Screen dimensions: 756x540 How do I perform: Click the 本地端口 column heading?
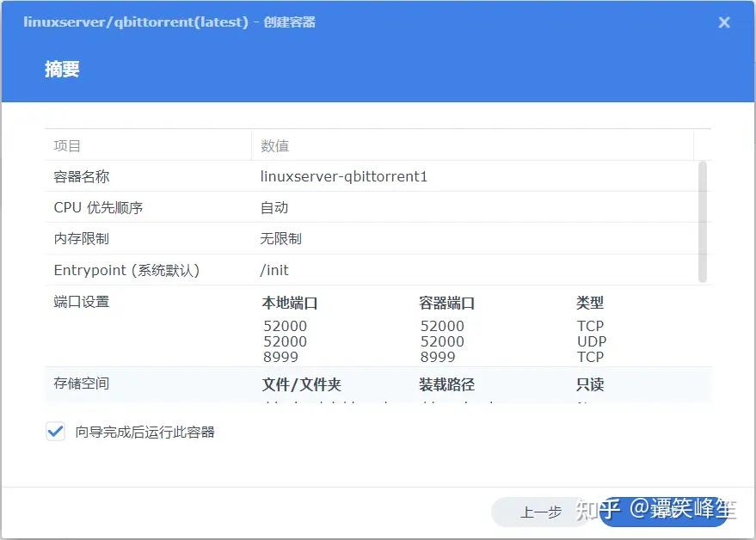tap(290, 303)
